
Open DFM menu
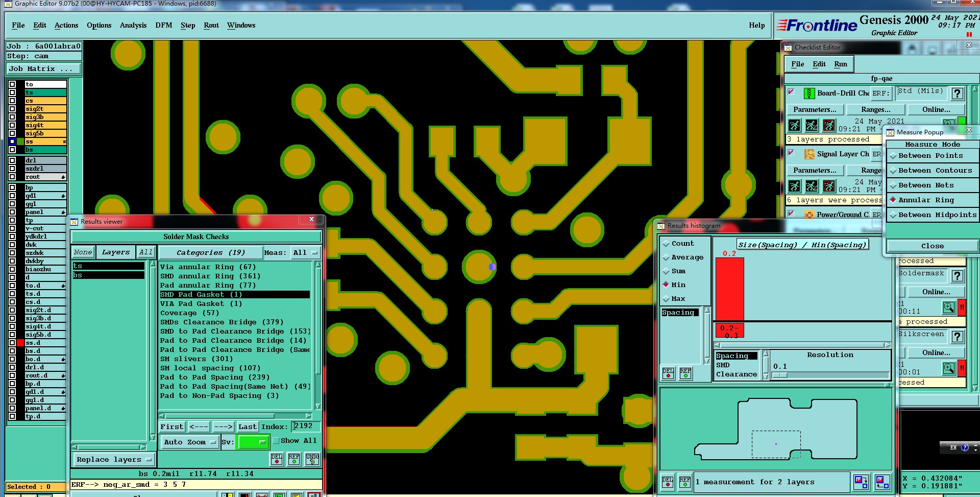click(164, 26)
